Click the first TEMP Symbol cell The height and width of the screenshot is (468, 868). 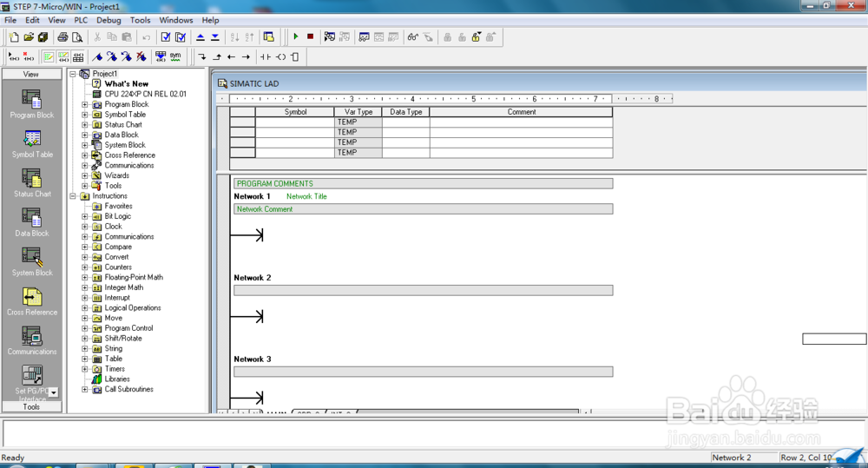click(x=294, y=122)
